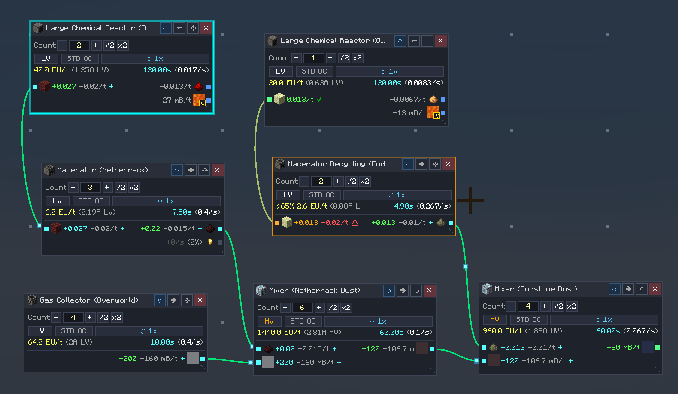Click dark blue fluid output icon in Mixer (Endstone Dust)
This screenshot has width=678, height=394.
648,347
